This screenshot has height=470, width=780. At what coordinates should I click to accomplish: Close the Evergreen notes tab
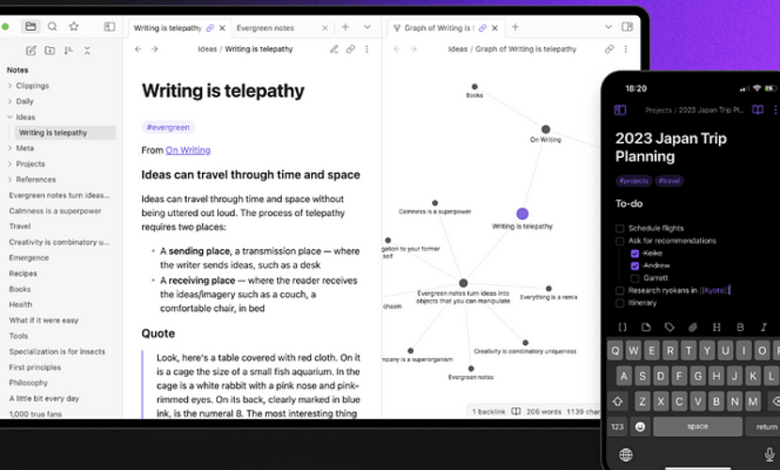tap(324, 28)
